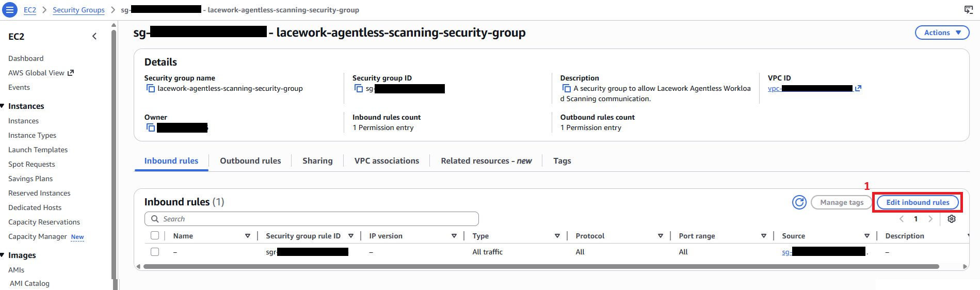Open AWS Global View in sidebar

36,73
